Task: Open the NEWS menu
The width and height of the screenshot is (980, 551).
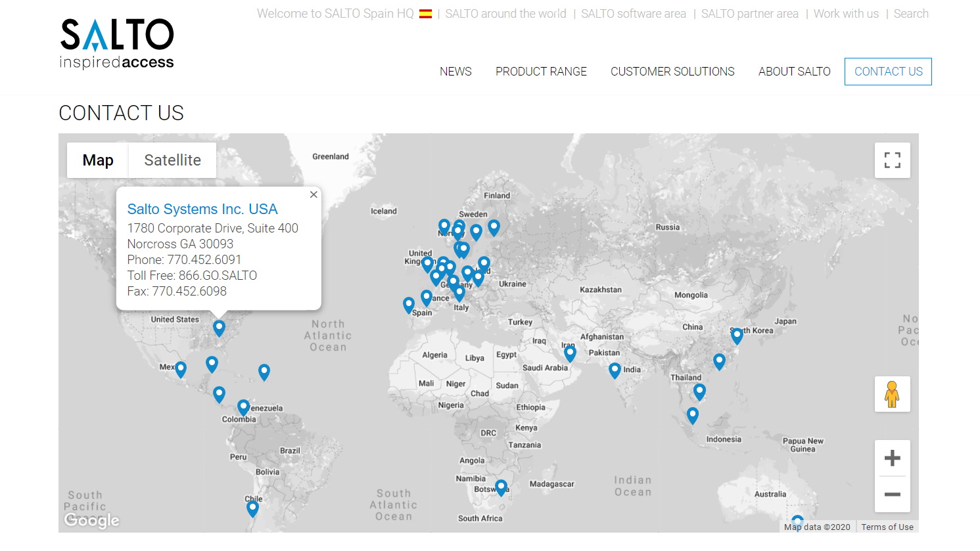Action: click(455, 72)
